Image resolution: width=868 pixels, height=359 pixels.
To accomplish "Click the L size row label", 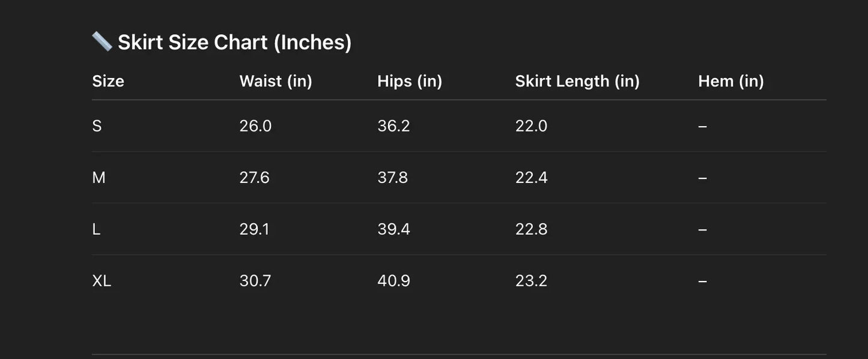I will [96, 229].
